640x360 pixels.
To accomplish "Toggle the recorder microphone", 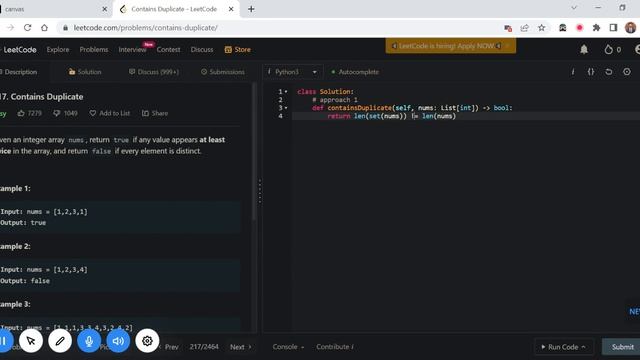I will tap(89, 341).
